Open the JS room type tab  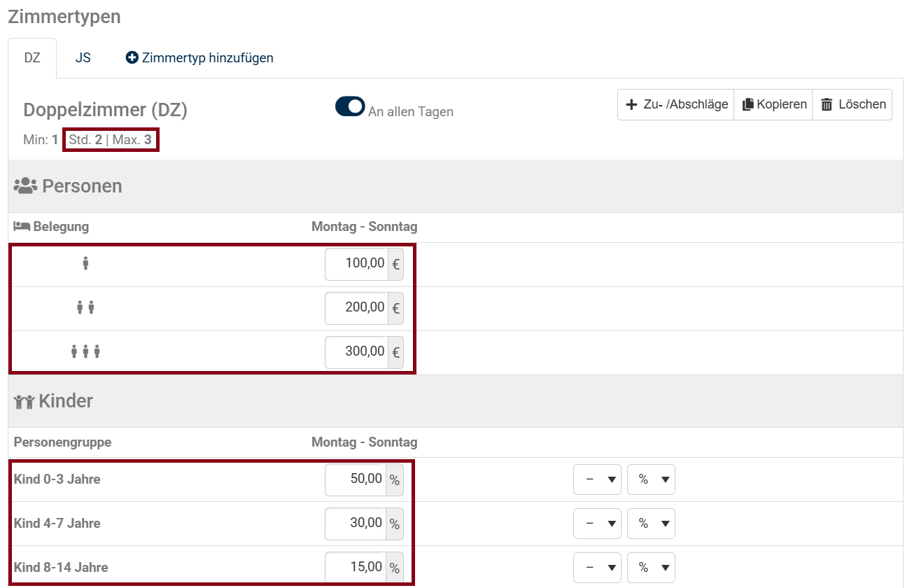pyautogui.click(x=83, y=58)
